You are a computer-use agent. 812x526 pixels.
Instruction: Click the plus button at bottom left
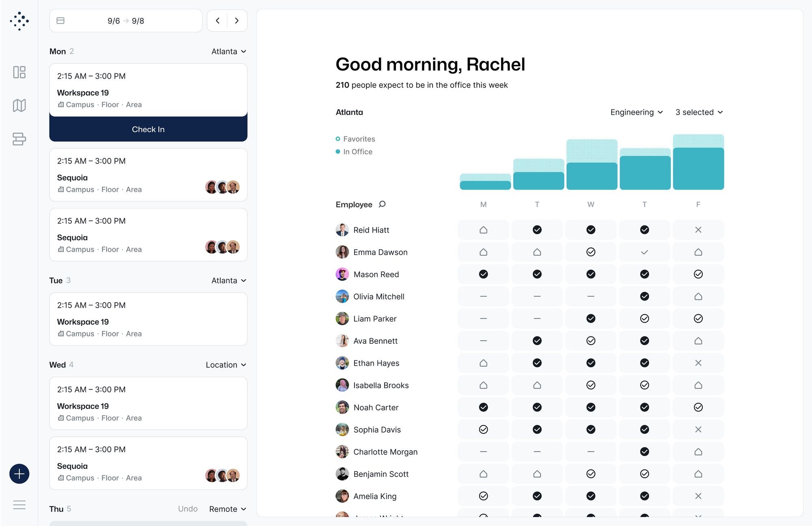pos(19,473)
